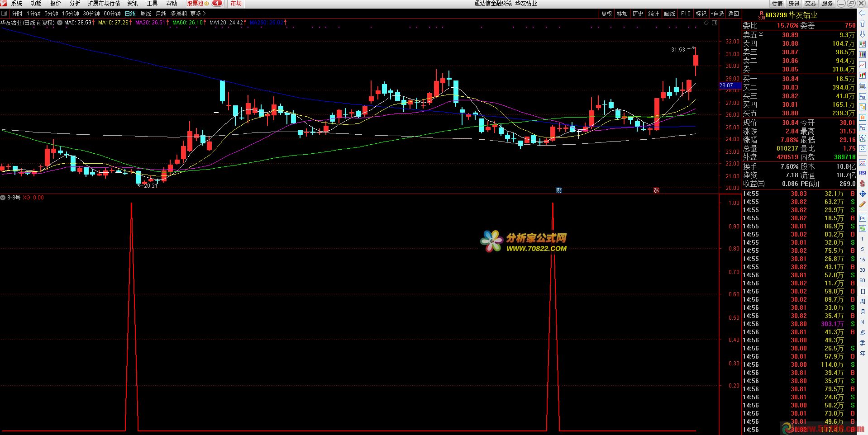Open the 行情 button at top right

[x=777, y=4]
